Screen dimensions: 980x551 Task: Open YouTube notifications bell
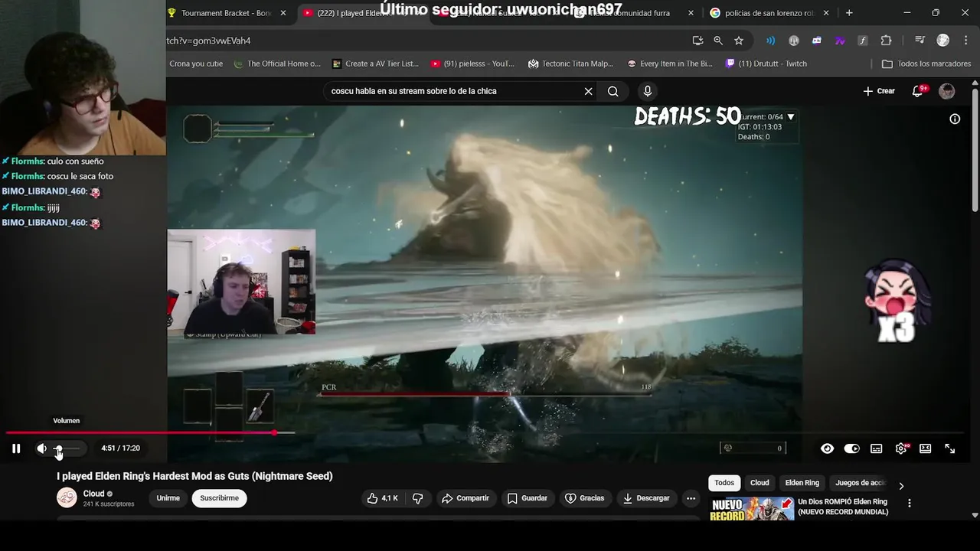(917, 91)
